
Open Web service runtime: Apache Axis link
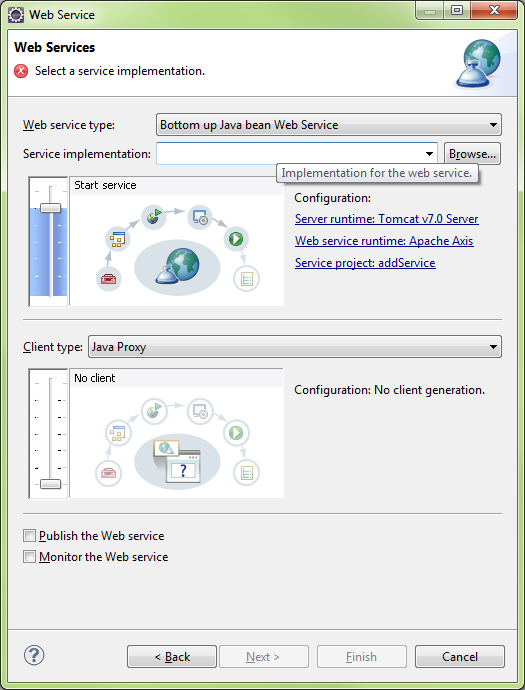click(x=384, y=241)
